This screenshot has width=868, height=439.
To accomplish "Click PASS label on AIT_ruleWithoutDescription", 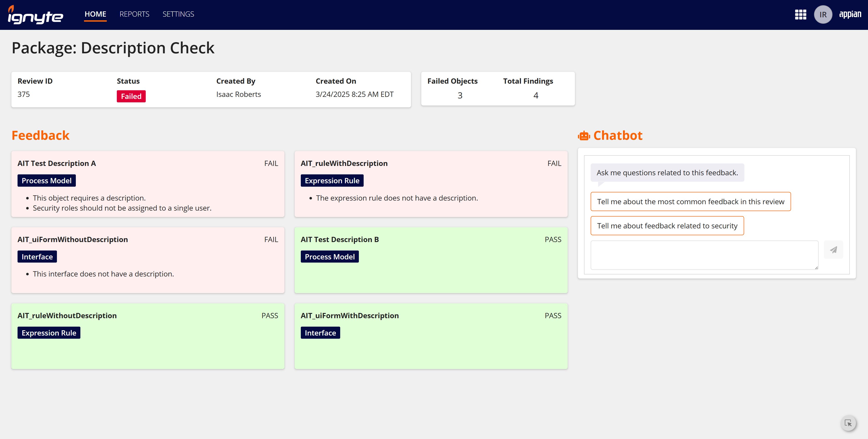I will click(270, 316).
